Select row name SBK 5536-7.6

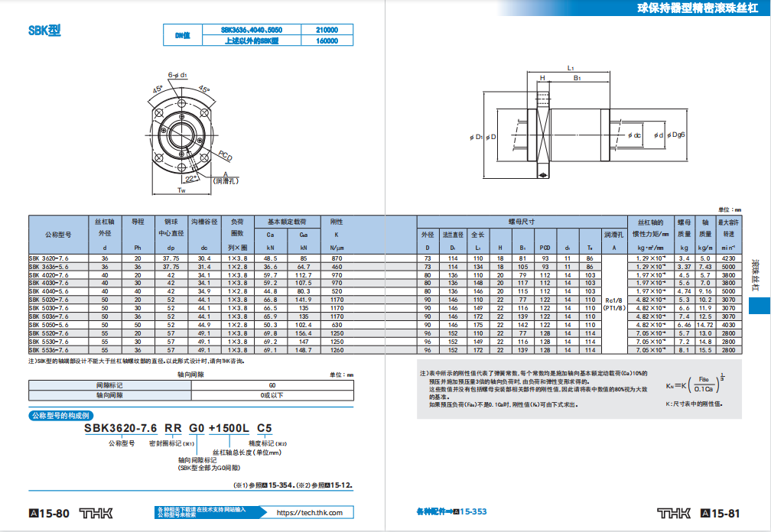pos(49,350)
